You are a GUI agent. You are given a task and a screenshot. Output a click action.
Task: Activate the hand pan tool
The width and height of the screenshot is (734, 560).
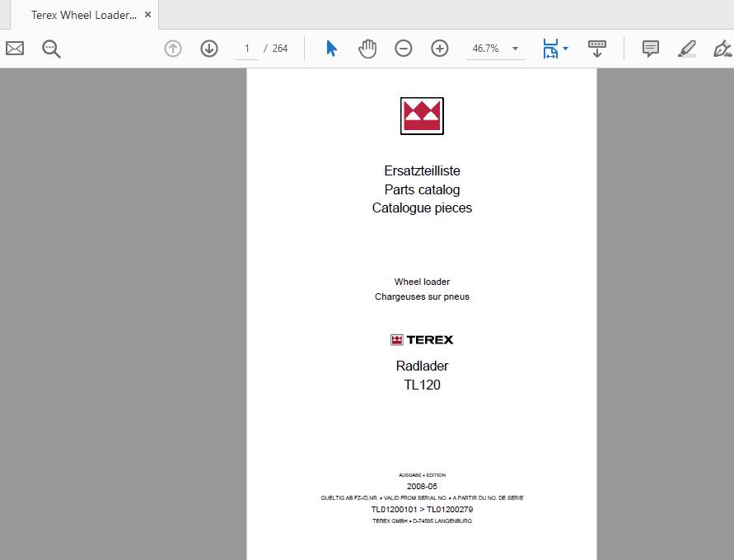click(x=367, y=49)
